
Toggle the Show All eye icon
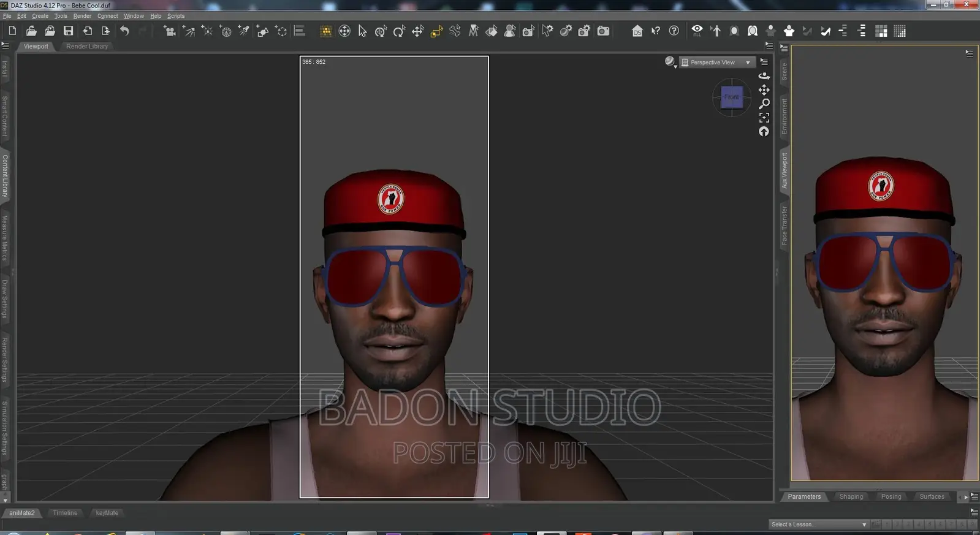(x=697, y=31)
